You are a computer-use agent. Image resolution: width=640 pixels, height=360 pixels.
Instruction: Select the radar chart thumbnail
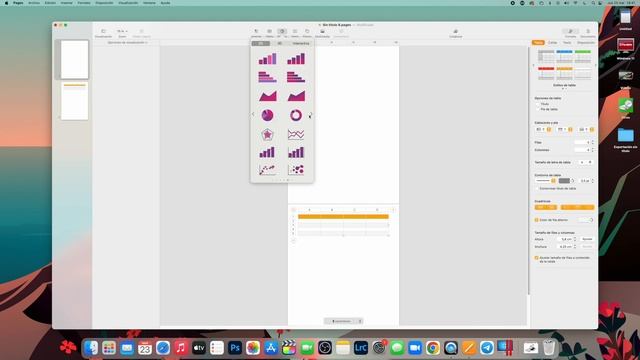(267, 134)
